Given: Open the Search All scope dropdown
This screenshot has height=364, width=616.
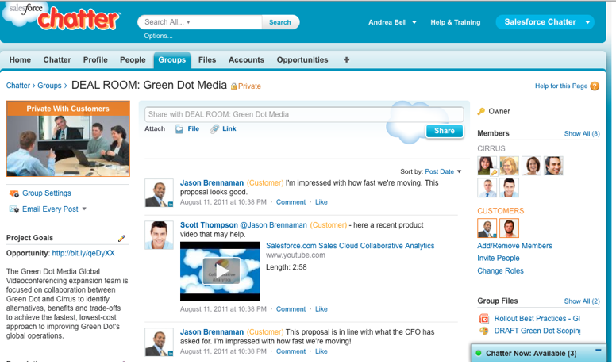Looking at the screenshot, I should [188, 22].
